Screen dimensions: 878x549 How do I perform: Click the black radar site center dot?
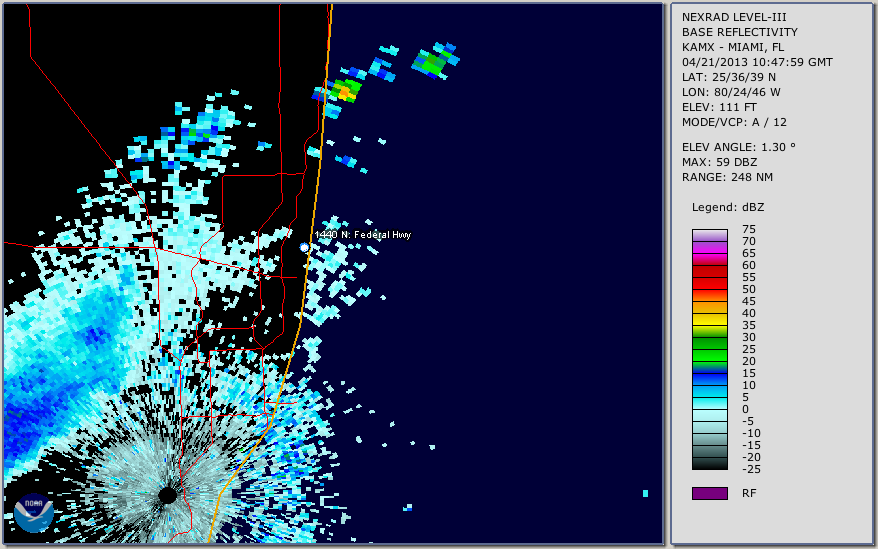pos(167,495)
